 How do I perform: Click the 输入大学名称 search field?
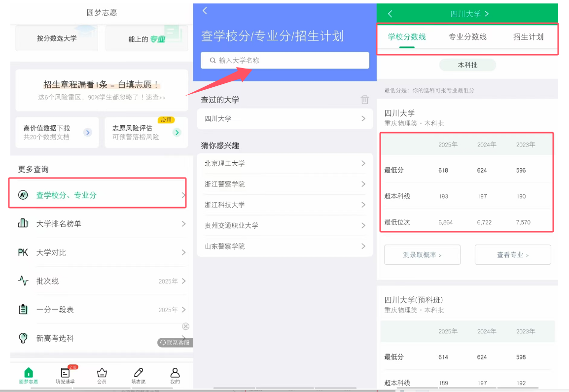click(x=285, y=60)
